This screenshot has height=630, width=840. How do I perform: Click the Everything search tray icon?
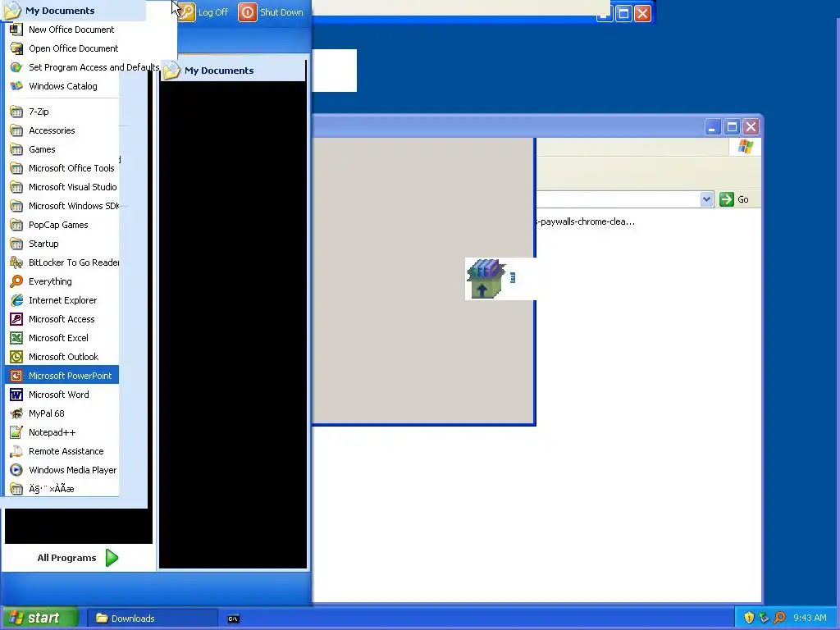tap(779, 618)
